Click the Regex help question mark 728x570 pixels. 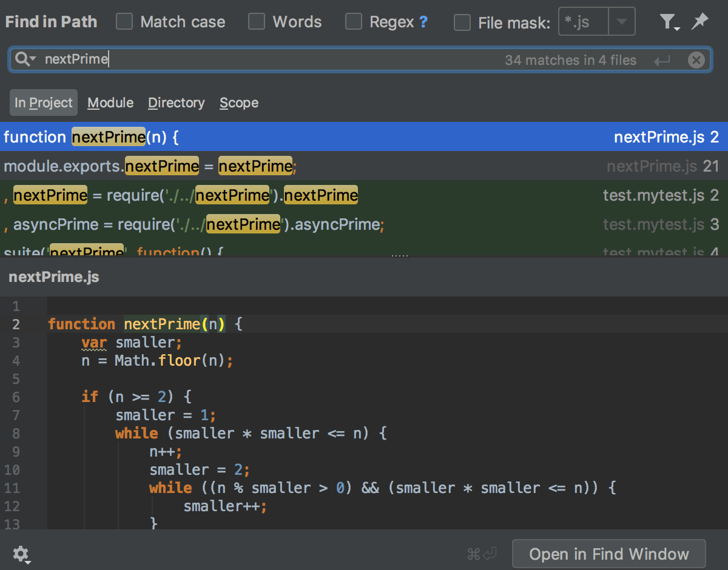point(423,22)
